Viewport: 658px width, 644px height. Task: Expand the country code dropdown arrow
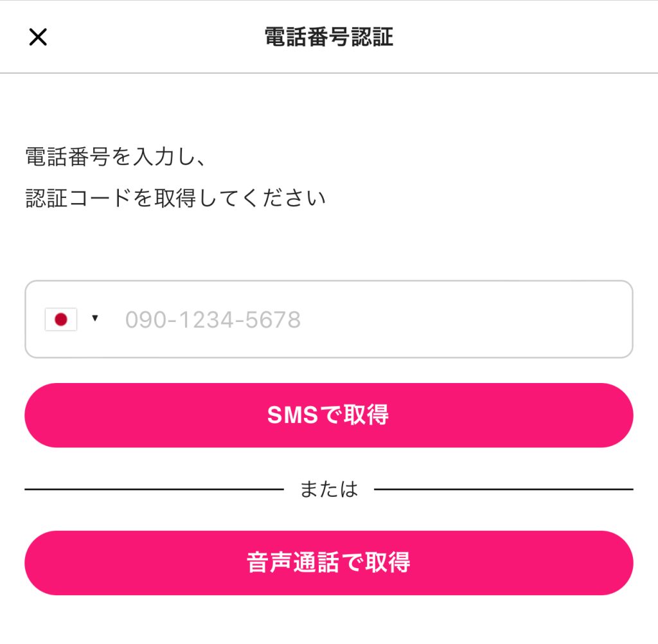(95, 318)
